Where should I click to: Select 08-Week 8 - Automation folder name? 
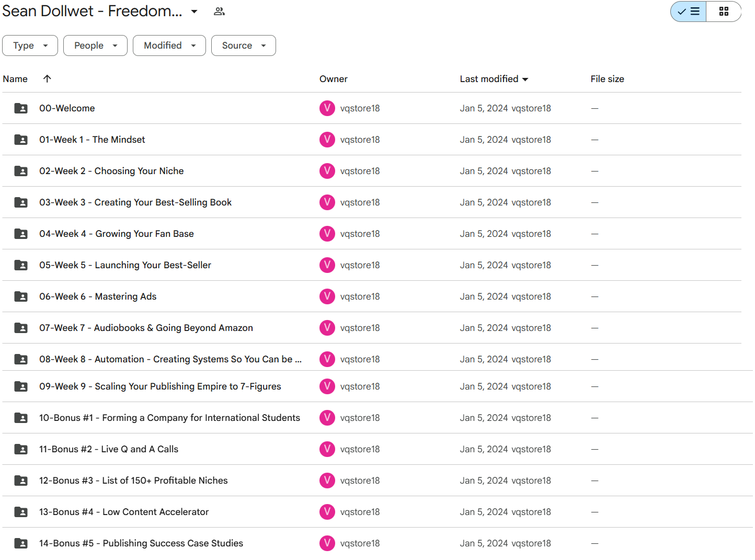(170, 359)
